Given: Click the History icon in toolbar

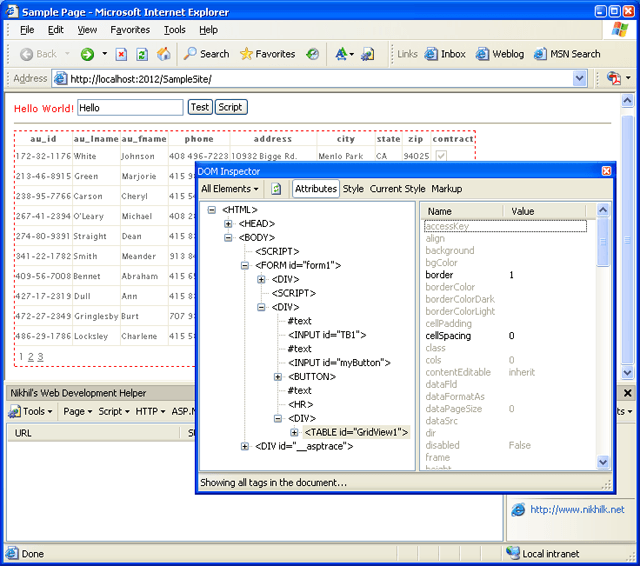Looking at the screenshot, I should coord(313,54).
